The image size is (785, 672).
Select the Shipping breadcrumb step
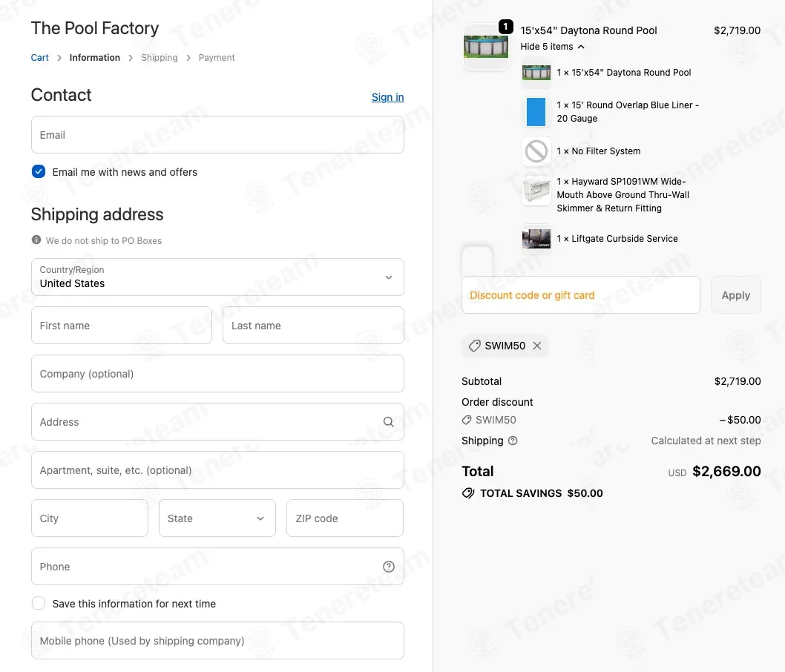(x=160, y=58)
